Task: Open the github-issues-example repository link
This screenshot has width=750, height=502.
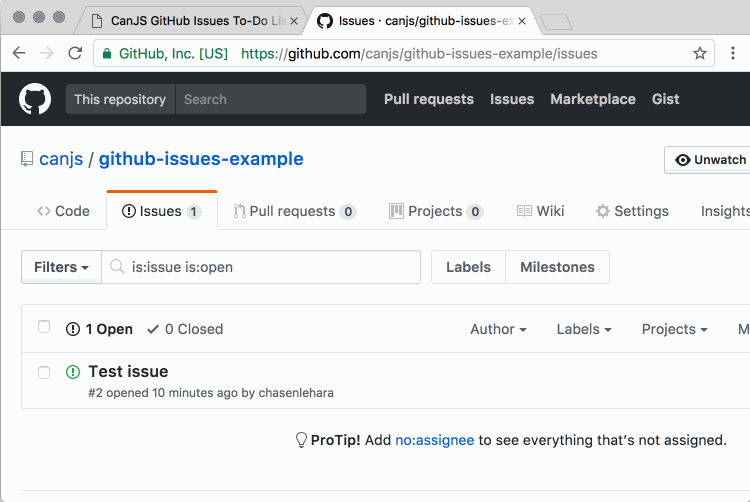Action: (201, 159)
